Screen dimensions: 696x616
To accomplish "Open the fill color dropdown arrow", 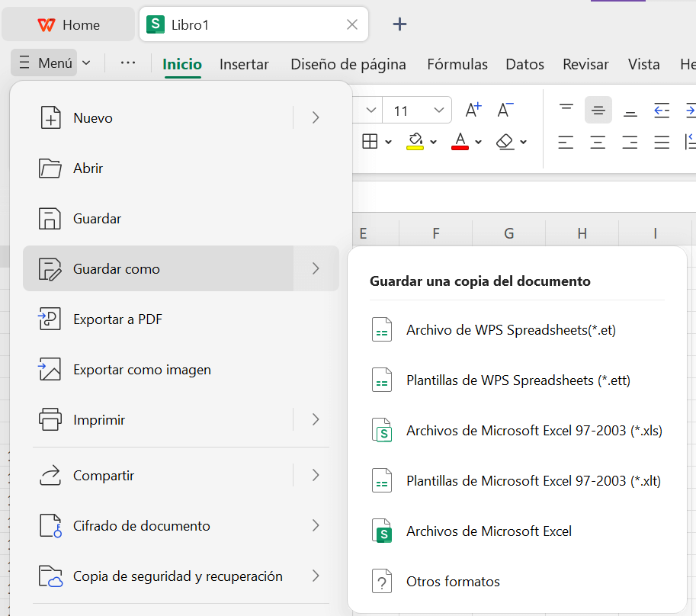I will tap(434, 142).
